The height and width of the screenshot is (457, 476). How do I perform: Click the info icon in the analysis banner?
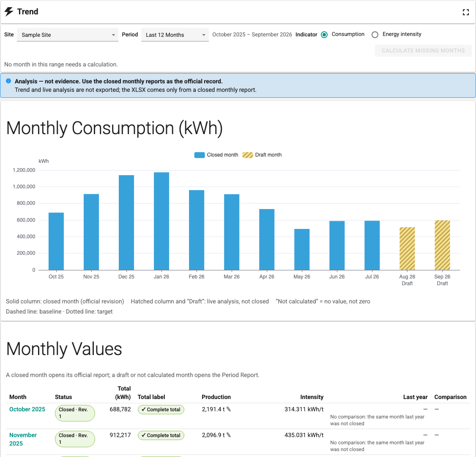8,81
